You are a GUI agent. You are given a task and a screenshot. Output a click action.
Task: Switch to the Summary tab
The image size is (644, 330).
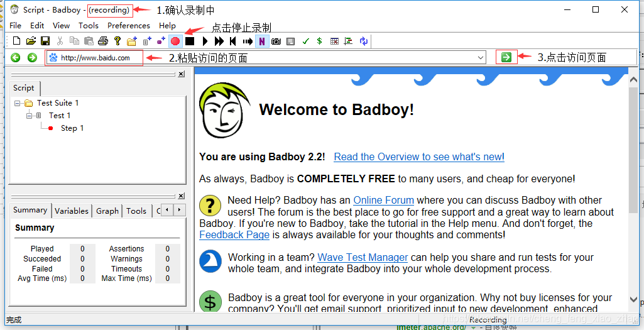pos(30,210)
